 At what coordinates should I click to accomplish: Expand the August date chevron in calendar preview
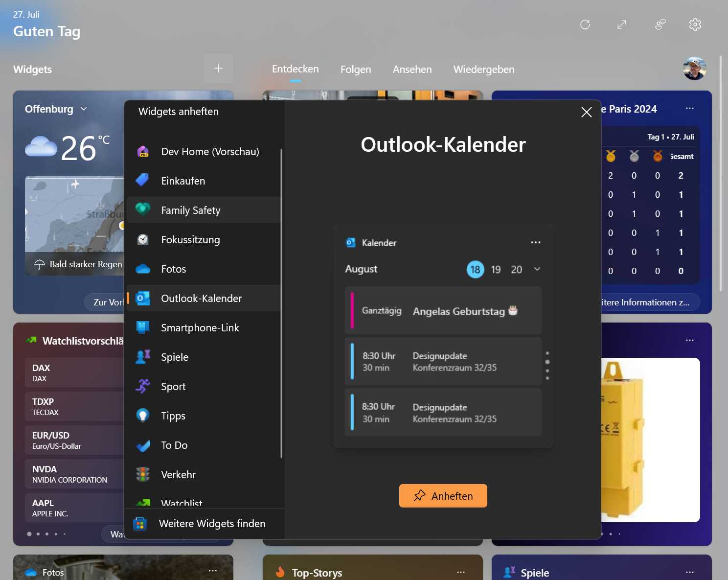point(537,269)
